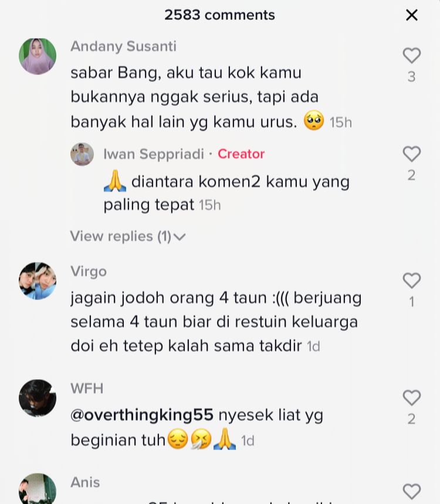The image size is (440, 504).
Task: Click the chevron beside View replies
Action: click(x=180, y=237)
